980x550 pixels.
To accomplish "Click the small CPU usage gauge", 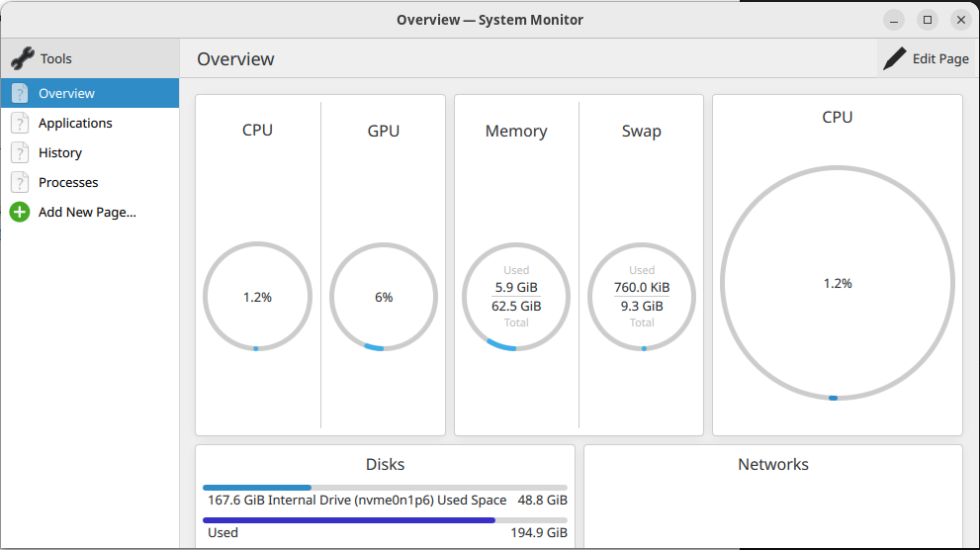I will pyautogui.click(x=257, y=297).
